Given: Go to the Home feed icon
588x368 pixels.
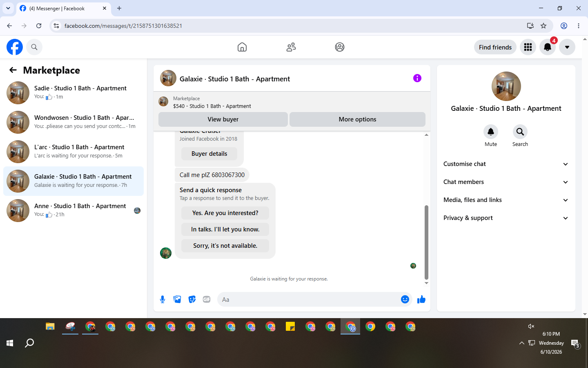Looking at the screenshot, I should click(242, 47).
